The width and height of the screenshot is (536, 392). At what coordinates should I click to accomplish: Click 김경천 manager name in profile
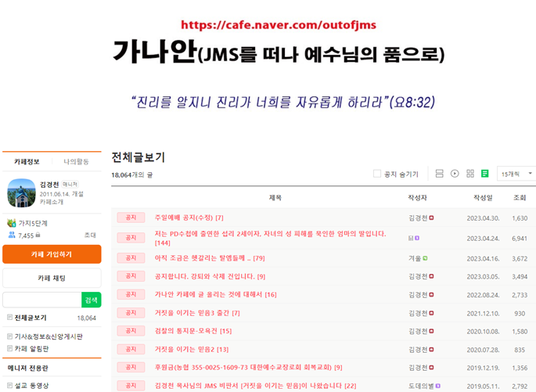(49, 185)
